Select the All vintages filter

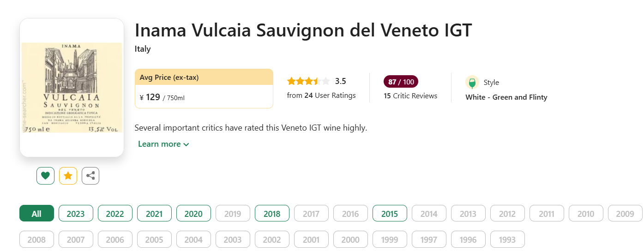coord(36,214)
